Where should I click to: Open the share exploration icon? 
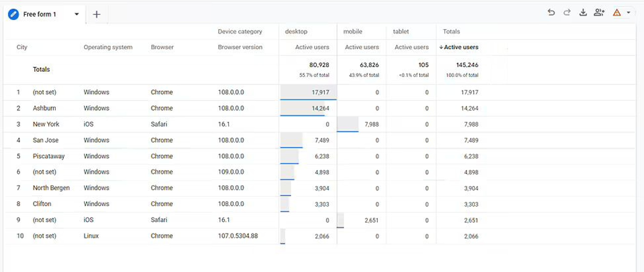tap(599, 12)
